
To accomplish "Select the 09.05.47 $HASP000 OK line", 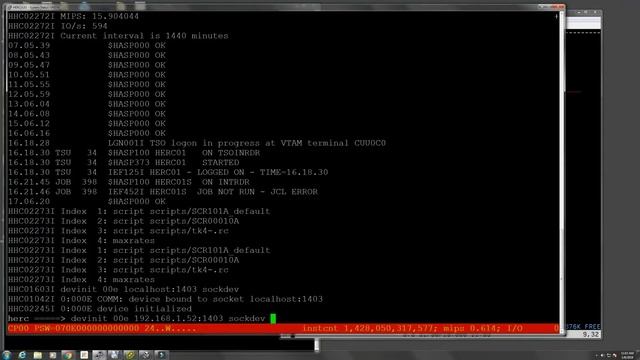I will (x=87, y=65).
